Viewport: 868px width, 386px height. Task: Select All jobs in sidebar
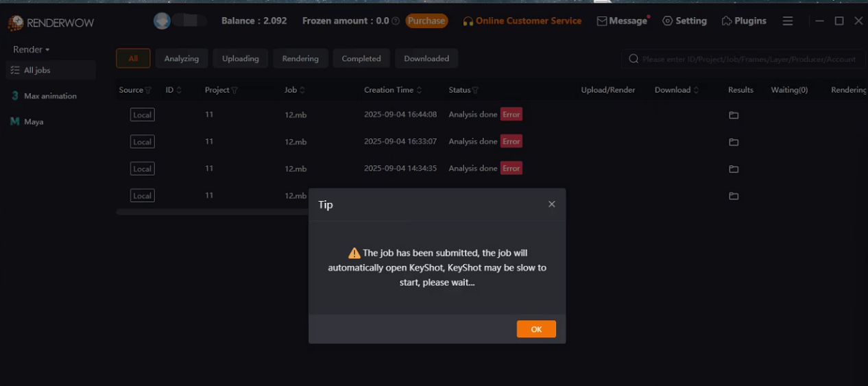tap(51, 70)
